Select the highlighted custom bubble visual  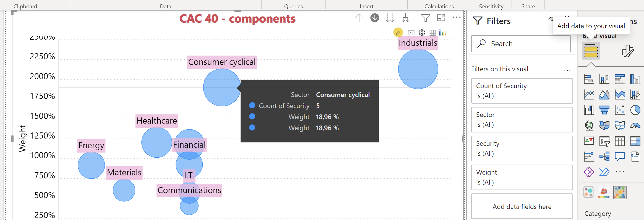tap(620, 192)
